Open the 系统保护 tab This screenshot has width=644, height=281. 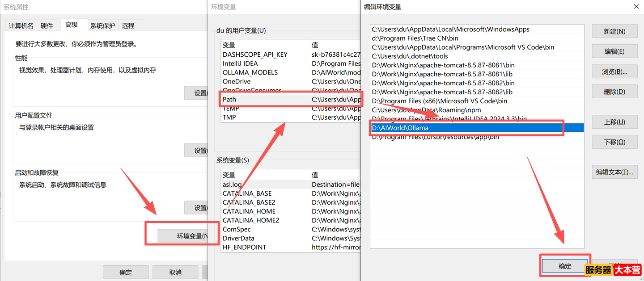(x=102, y=25)
